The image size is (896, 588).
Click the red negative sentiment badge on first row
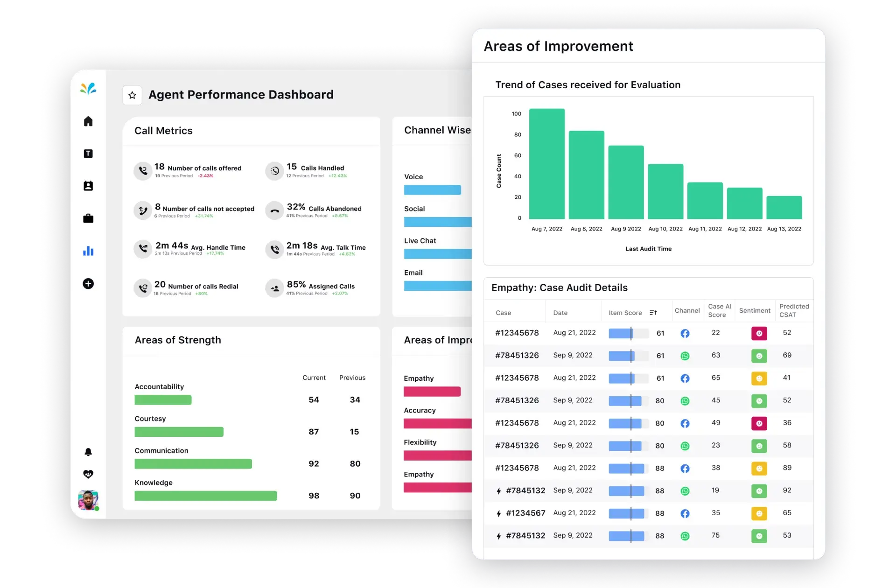pos(760,333)
